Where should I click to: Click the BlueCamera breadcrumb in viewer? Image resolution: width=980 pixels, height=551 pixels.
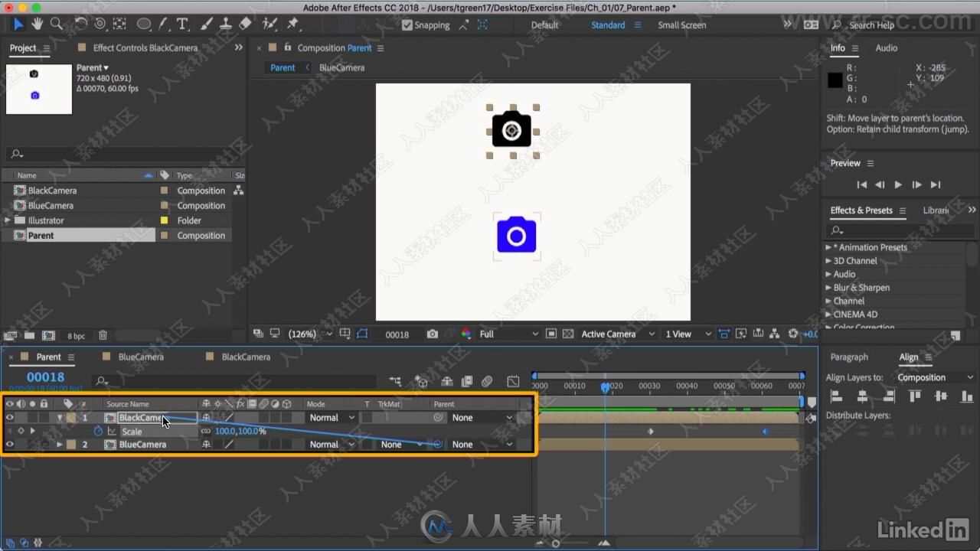[x=341, y=67]
